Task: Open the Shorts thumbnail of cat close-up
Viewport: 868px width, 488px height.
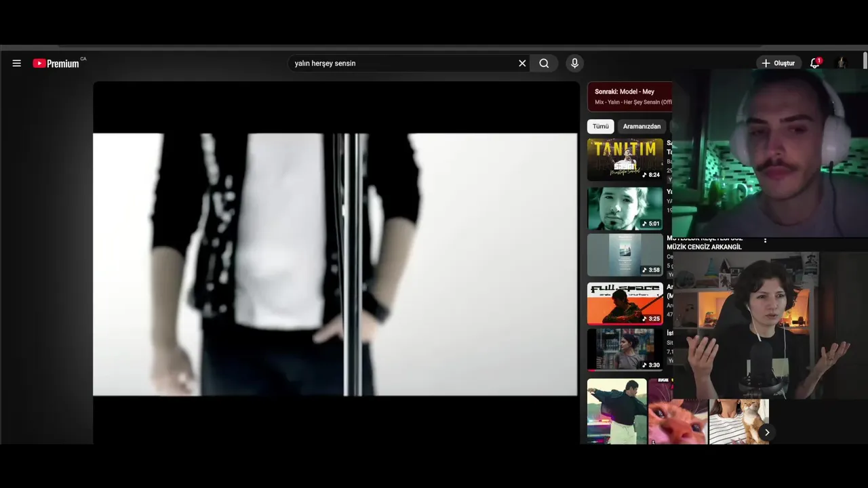Action: 678,411
